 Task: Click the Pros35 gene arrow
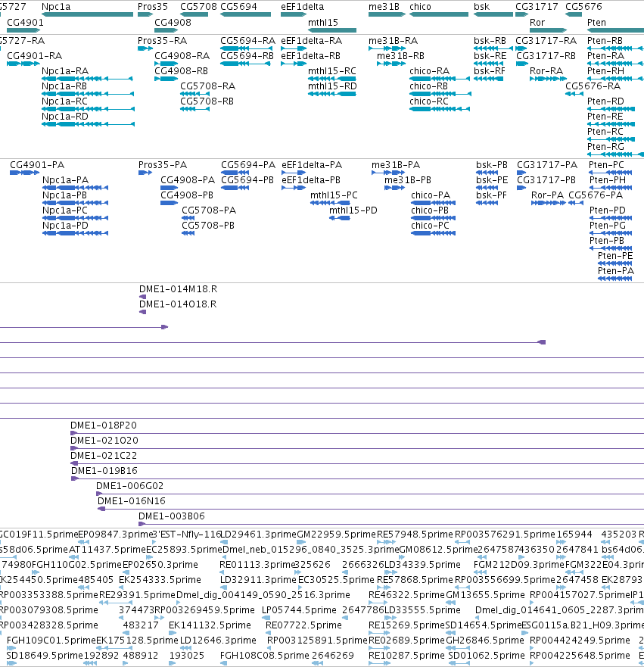click(145, 14)
